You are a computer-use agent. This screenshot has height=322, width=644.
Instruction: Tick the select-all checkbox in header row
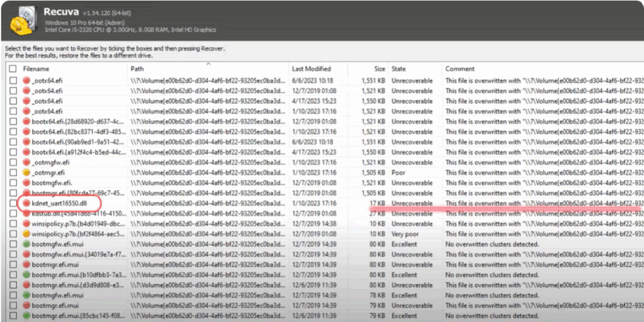point(13,69)
